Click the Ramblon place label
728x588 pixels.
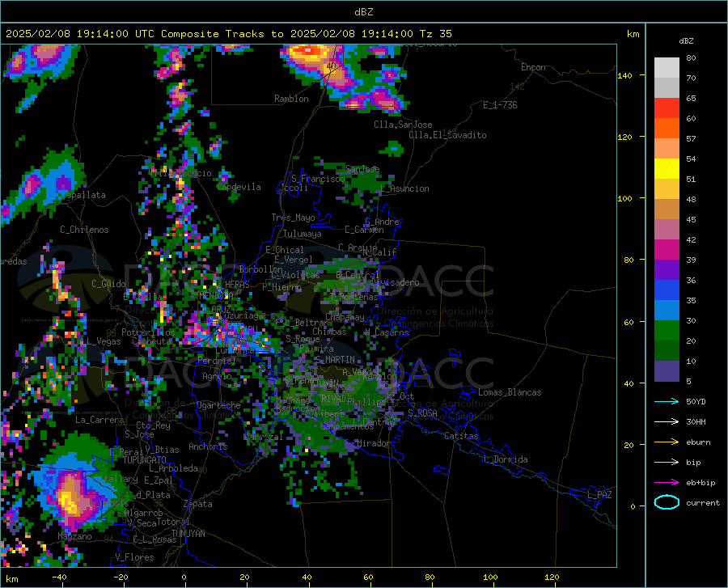(x=291, y=99)
